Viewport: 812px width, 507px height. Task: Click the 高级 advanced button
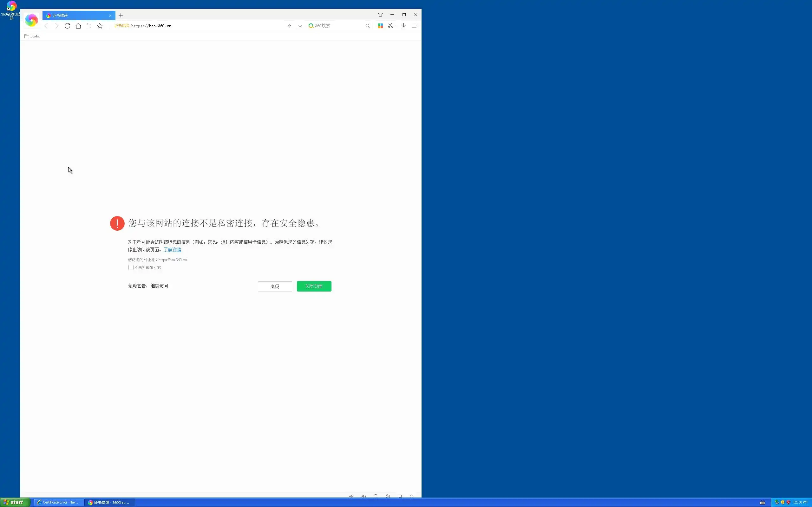[x=274, y=286]
